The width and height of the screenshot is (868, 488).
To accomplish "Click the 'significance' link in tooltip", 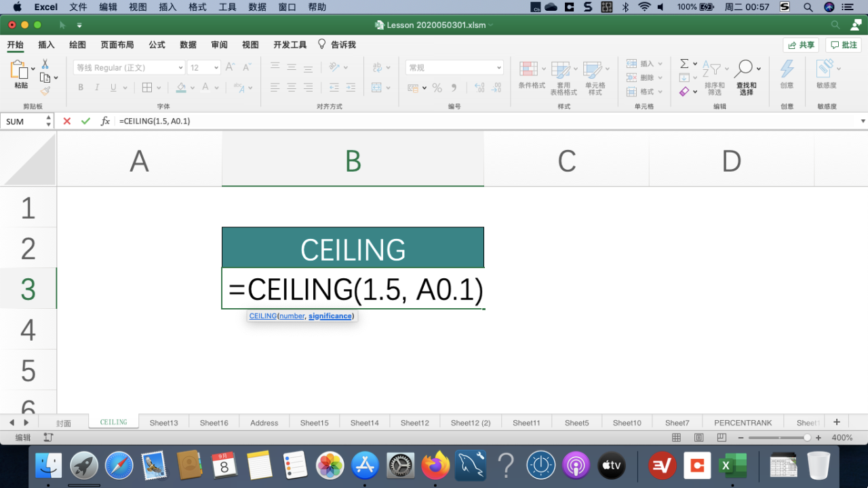I will (330, 316).
